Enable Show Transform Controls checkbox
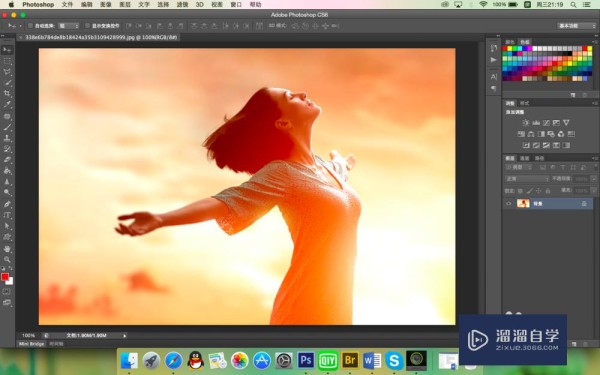This screenshot has height=375, width=600. (x=87, y=26)
